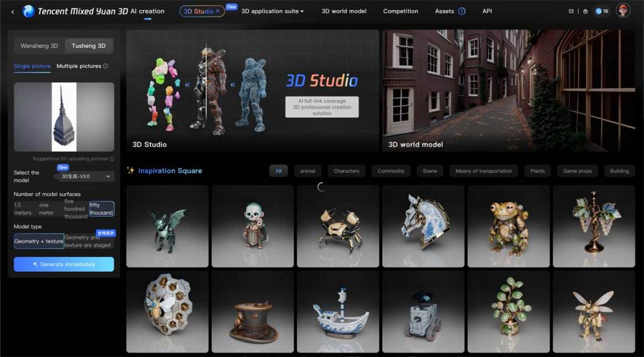
Task: Open the mail message icon in header
Action: pyautogui.click(x=571, y=11)
